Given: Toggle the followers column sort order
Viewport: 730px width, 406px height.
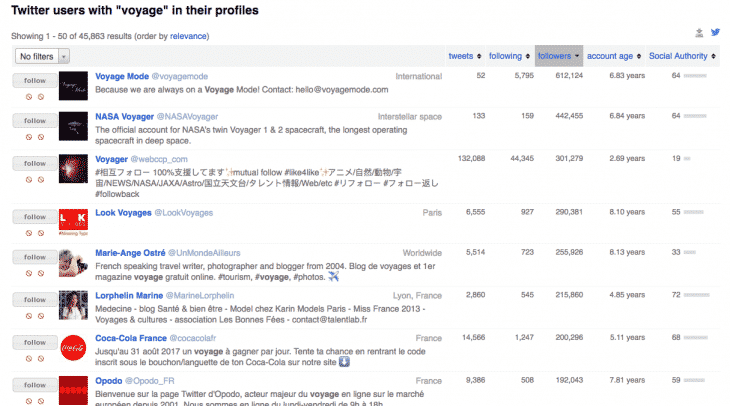Looking at the screenshot, I should point(560,56).
